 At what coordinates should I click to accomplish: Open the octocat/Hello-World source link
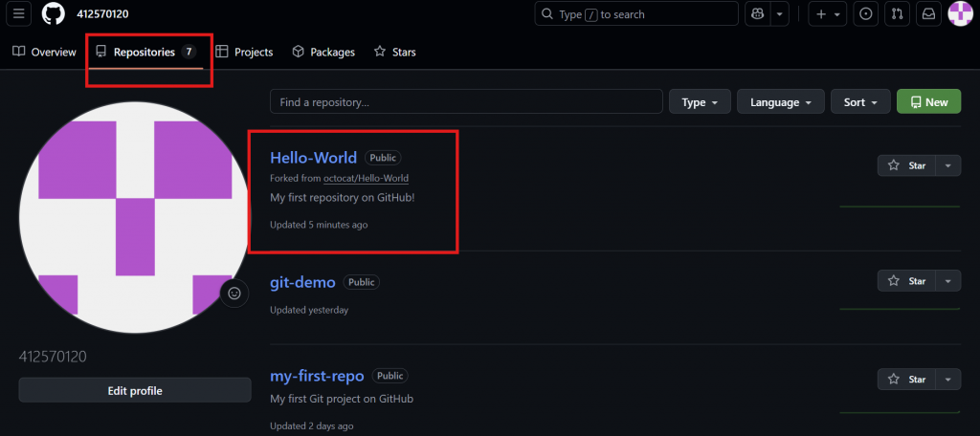point(366,178)
